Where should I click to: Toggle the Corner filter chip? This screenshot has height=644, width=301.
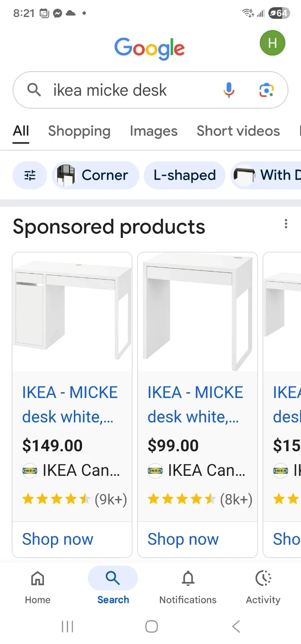[95, 175]
